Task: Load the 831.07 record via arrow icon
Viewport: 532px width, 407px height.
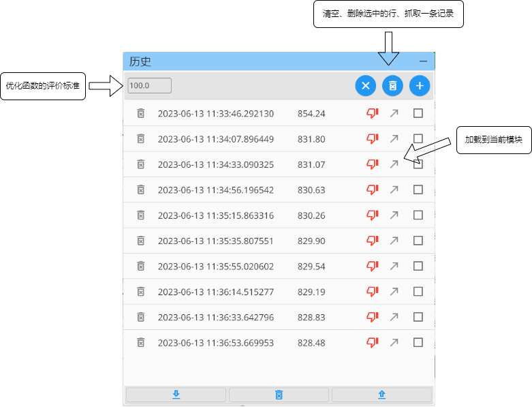Action: pyautogui.click(x=394, y=164)
